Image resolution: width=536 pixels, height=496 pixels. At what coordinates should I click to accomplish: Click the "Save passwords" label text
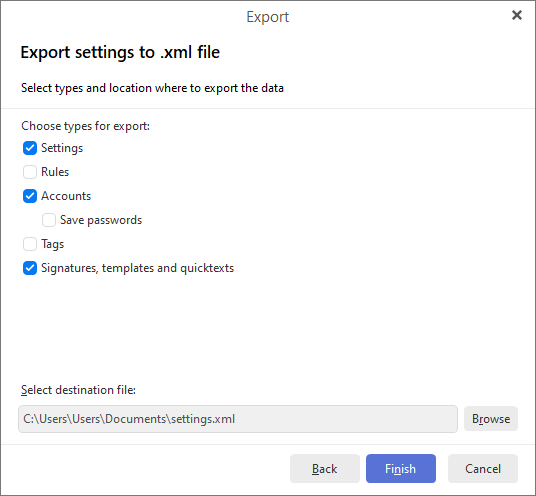101,220
